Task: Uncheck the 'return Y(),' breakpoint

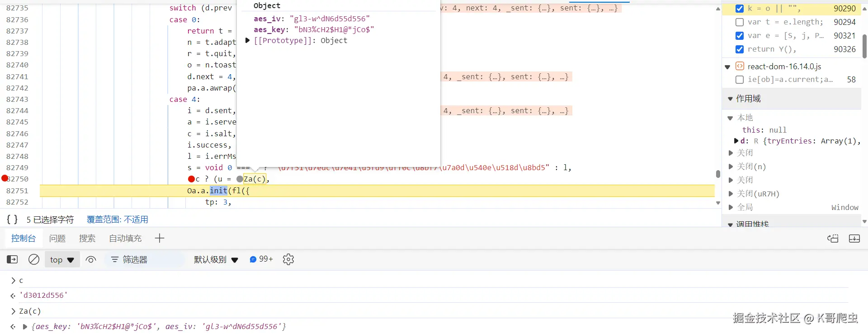Action: [x=740, y=49]
